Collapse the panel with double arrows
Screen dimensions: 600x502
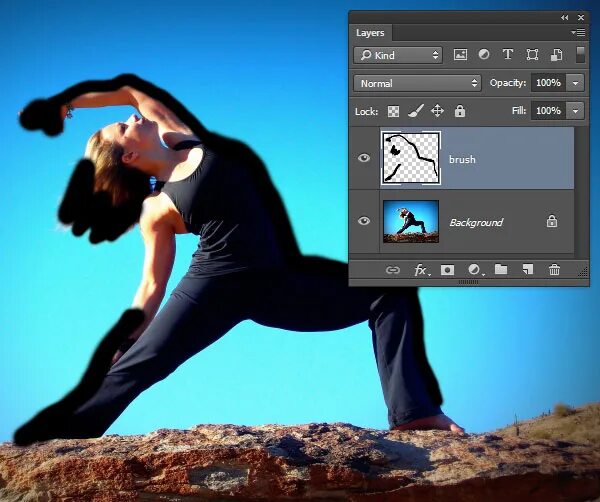564,18
